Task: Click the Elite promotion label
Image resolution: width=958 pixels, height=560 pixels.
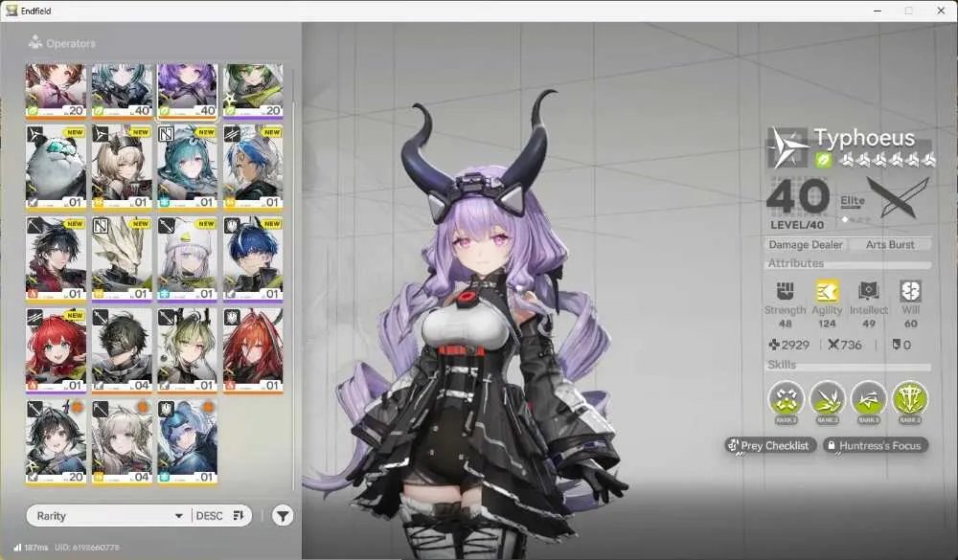Action: [x=853, y=200]
